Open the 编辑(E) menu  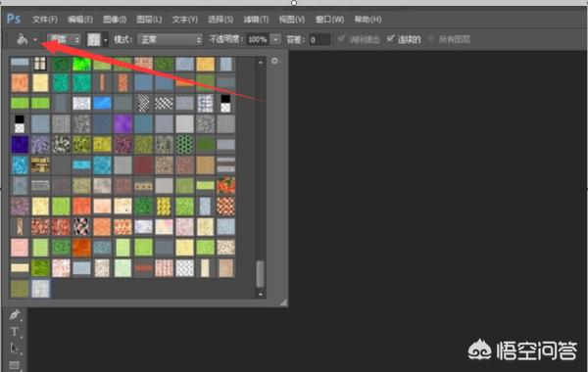(80, 20)
